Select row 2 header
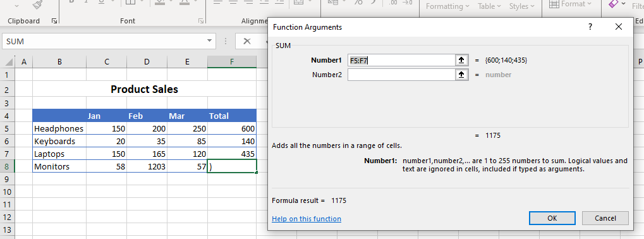The height and width of the screenshot is (239, 644). pyautogui.click(x=8, y=90)
